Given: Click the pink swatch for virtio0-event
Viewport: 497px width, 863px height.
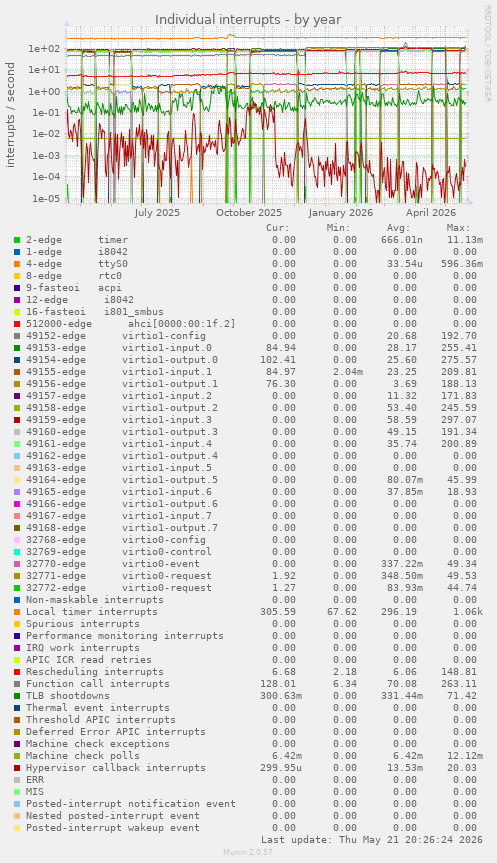Looking at the screenshot, I should click(17, 564).
